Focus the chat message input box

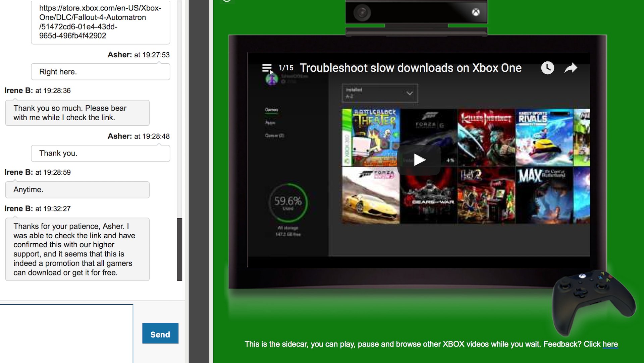coord(66,334)
